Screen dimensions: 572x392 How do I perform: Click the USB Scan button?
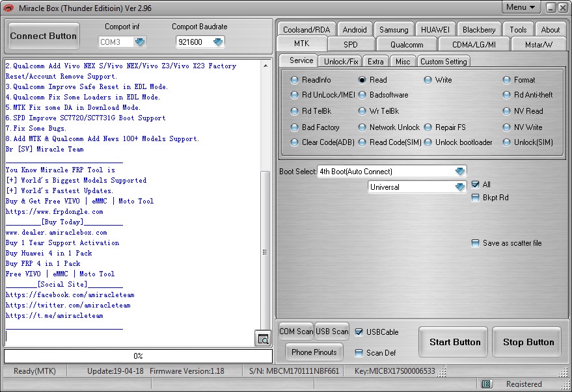click(332, 331)
